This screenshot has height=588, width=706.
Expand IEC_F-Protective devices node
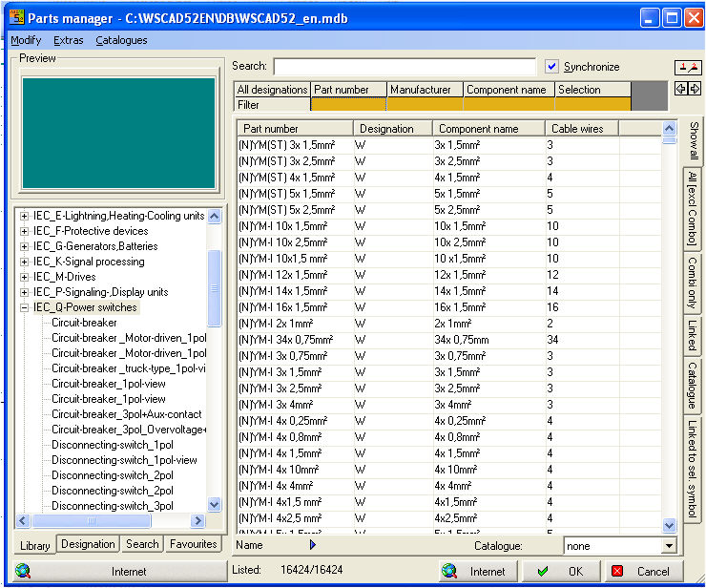24,231
